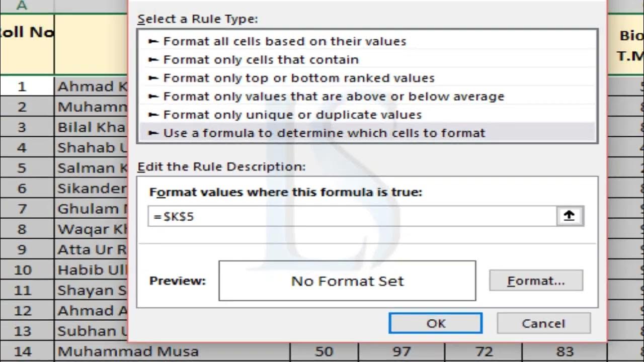Choose 'Use a formula to determine' rule type

pos(324,133)
